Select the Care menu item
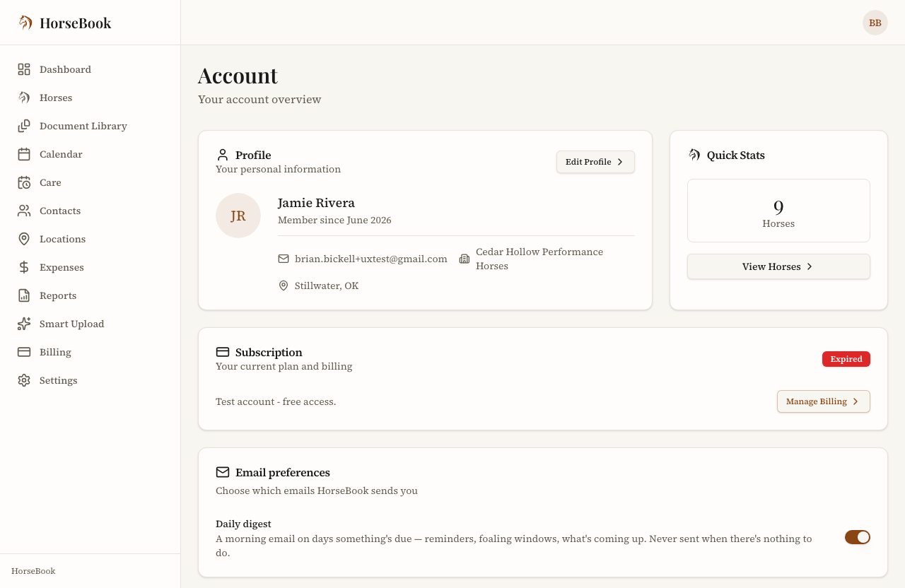 point(90,182)
